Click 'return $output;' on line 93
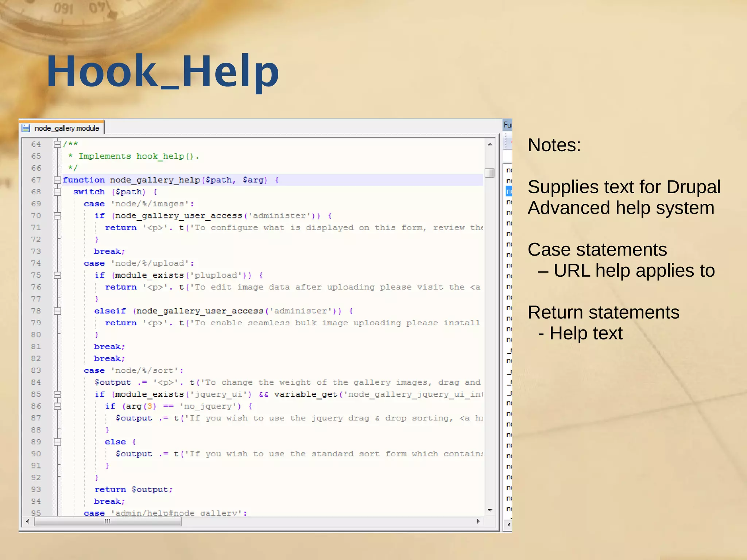Image resolution: width=747 pixels, height=560 pixels. pyautogui.click(x=133, y=490)
